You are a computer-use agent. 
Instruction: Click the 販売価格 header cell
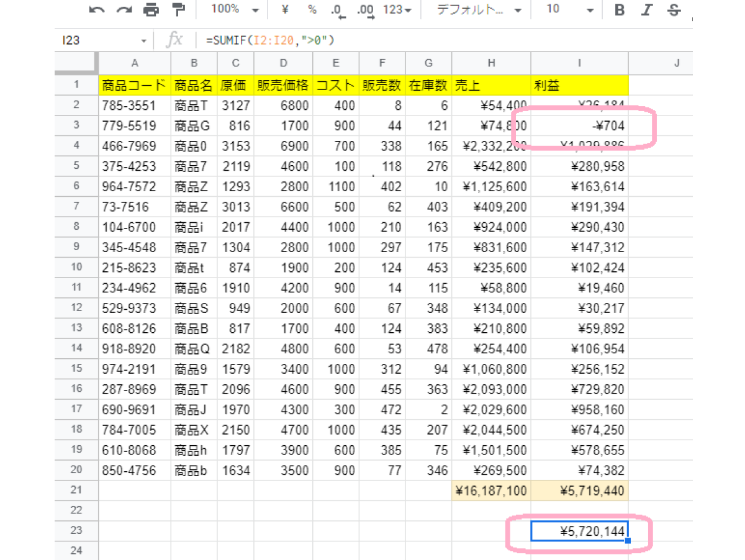pos(283,85)
